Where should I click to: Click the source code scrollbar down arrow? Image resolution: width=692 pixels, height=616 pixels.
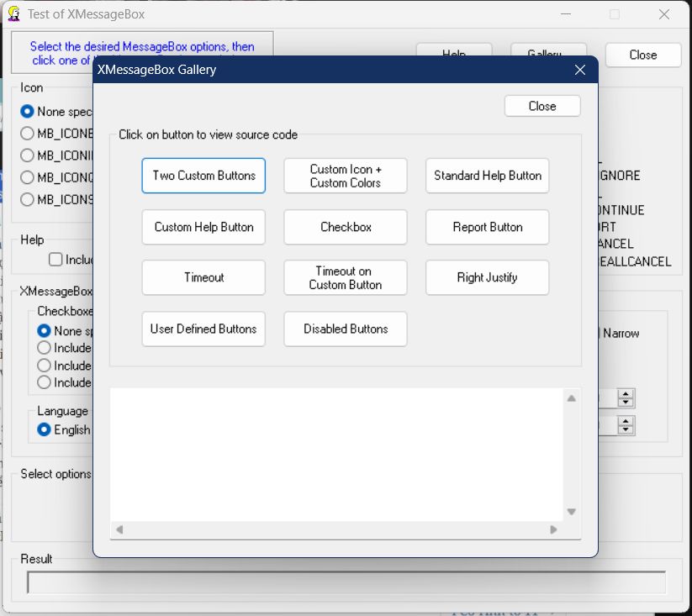[x=572, y=512]
